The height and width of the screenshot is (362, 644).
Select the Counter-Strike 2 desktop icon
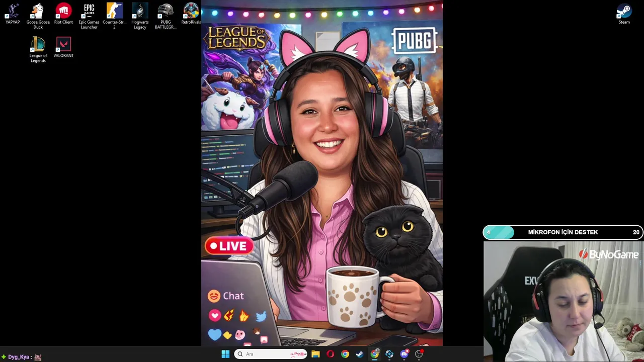114,16
